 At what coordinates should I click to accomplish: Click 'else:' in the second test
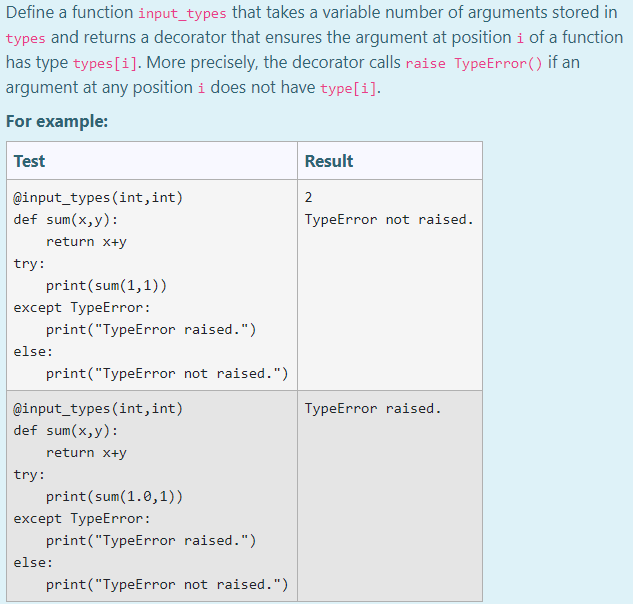tap(33, 562)
